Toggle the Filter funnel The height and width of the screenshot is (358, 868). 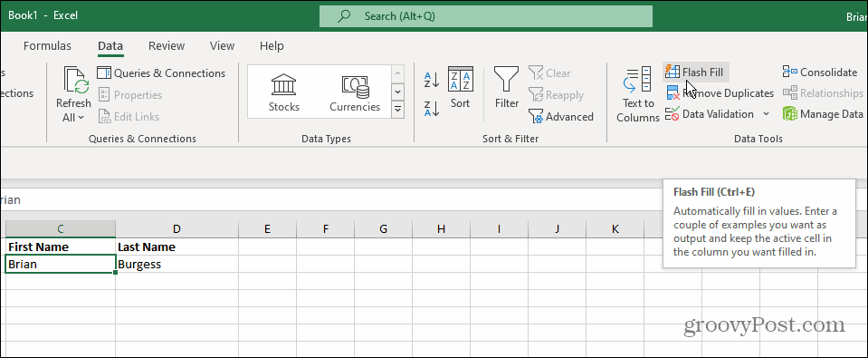tap(507, 88)
